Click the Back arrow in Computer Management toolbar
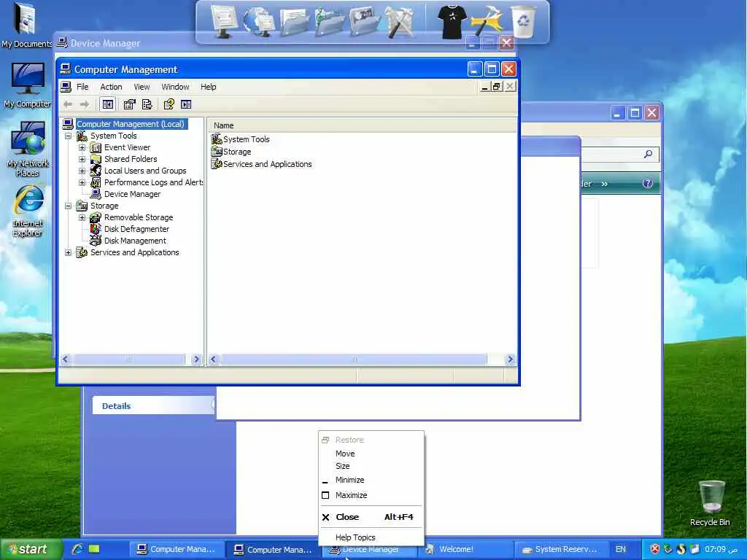747x560 pixels. (68, 104)
